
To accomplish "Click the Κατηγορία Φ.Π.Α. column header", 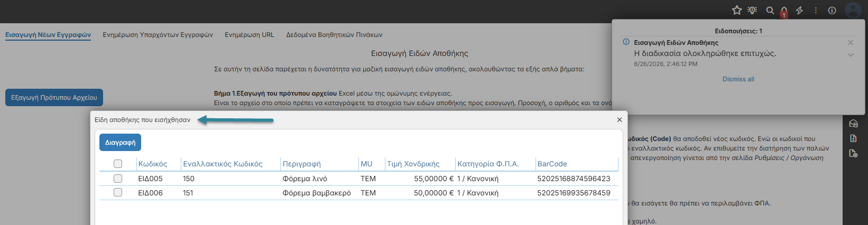I will coord(488,164).
